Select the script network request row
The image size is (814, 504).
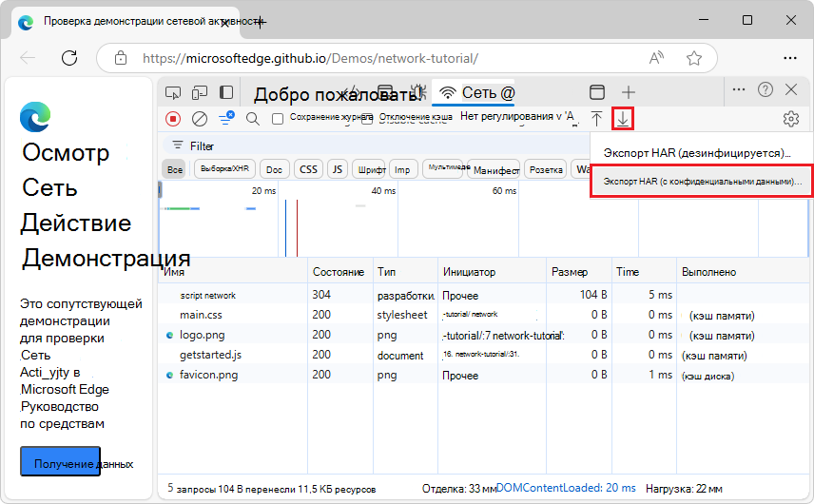coord(483,295)
